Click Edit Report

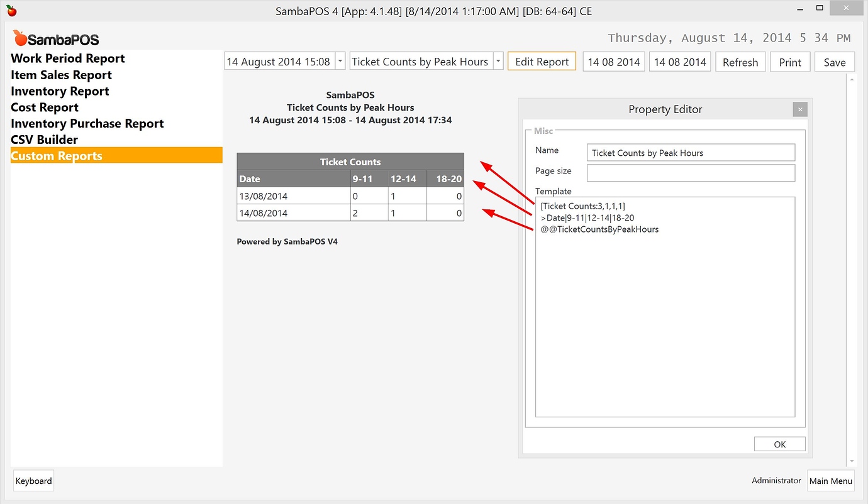tap(542, 62)
